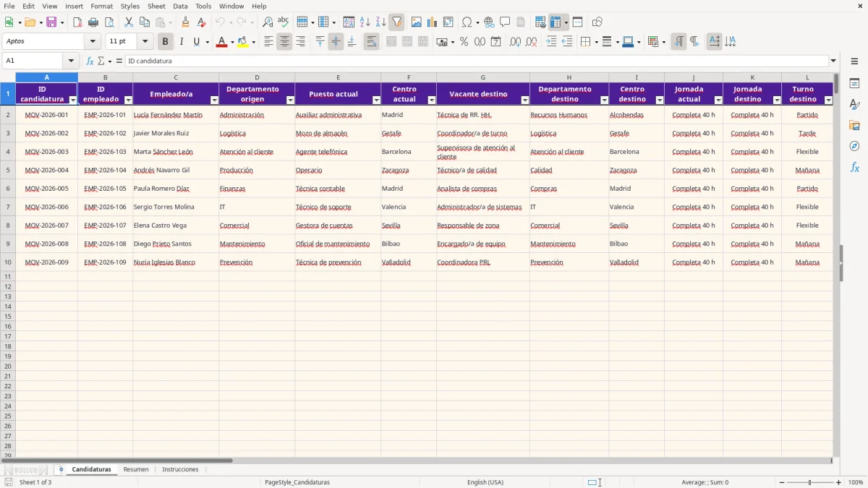Apply font color red swatch
This screenshot has width=868, height=488.
click(x=222, y=42)
